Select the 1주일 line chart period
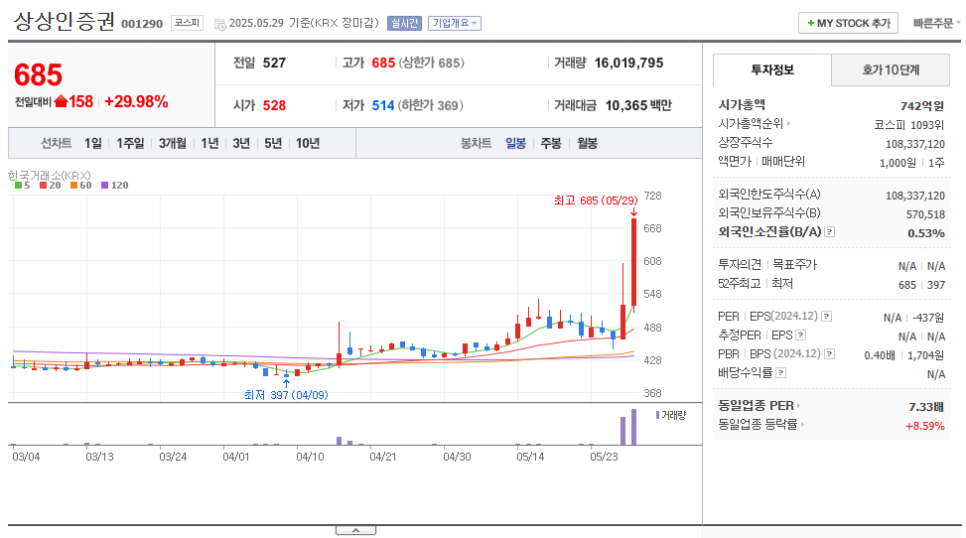966x538 pixels. [130, 144]
